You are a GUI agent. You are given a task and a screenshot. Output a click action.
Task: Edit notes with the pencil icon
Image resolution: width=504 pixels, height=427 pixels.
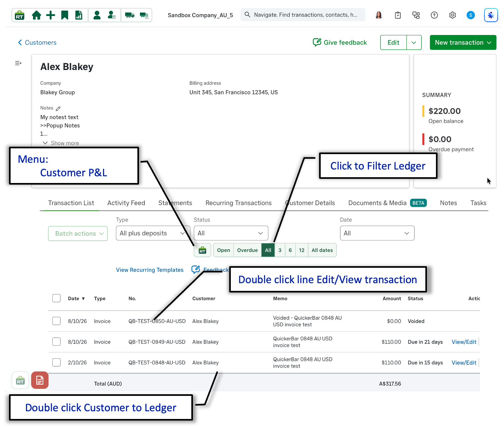pyautogui.click(x=58, y=109)
